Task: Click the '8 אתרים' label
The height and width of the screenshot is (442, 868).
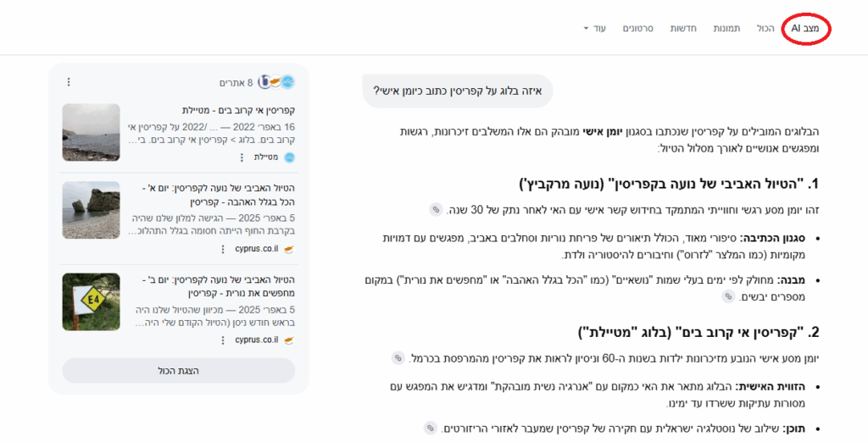Action: [236, 82]
